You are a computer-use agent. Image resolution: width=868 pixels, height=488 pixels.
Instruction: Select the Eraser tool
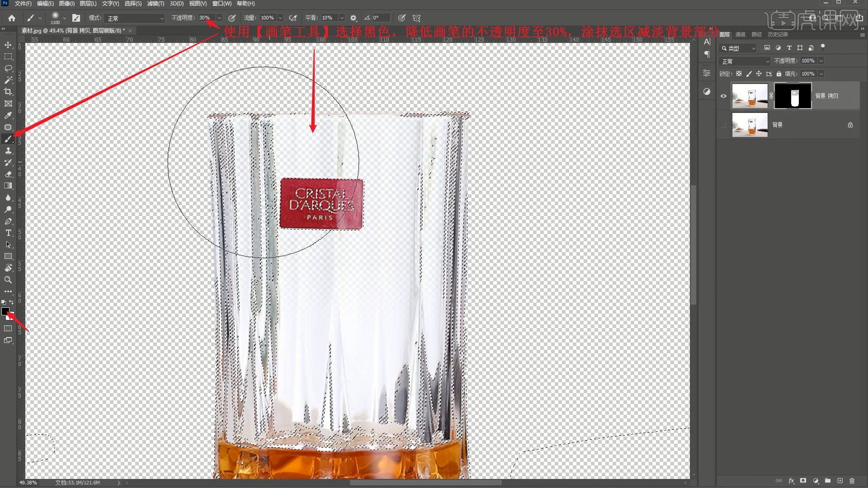click(8, 174)
